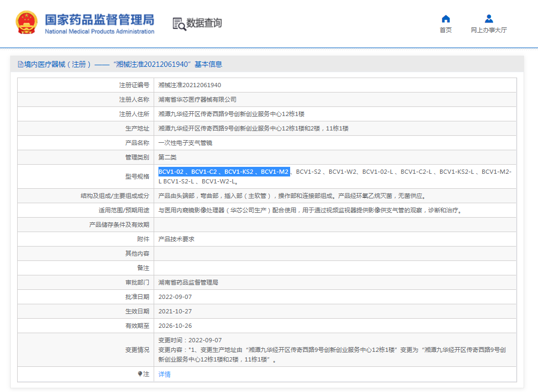Open the 详情 link
The height and width of the screenshot is (392, 538).
tap(164, 374)
